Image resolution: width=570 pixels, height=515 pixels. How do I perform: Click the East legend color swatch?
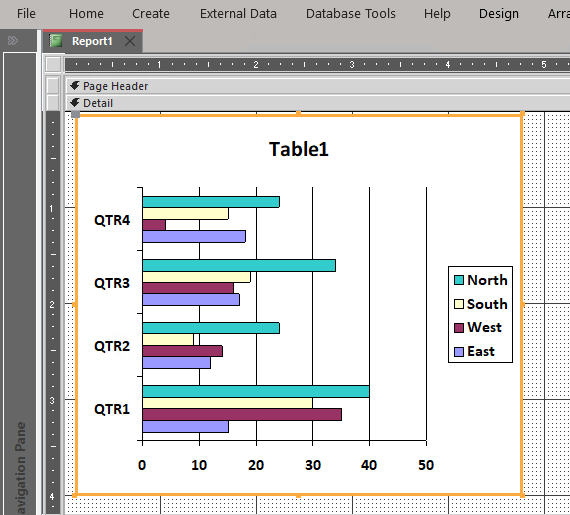click(459, 351)
